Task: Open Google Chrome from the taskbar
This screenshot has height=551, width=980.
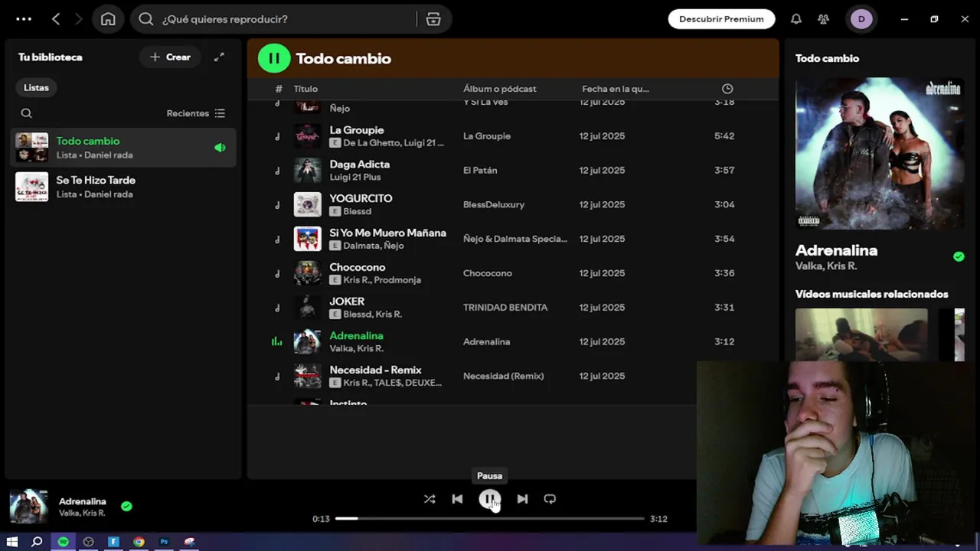Action: click(139, 542)
